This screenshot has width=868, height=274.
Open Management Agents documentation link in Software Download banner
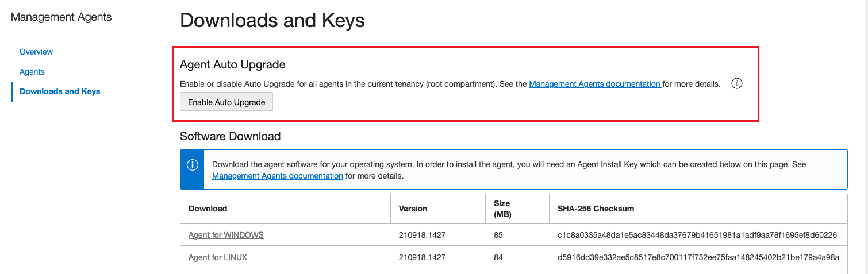278,176
